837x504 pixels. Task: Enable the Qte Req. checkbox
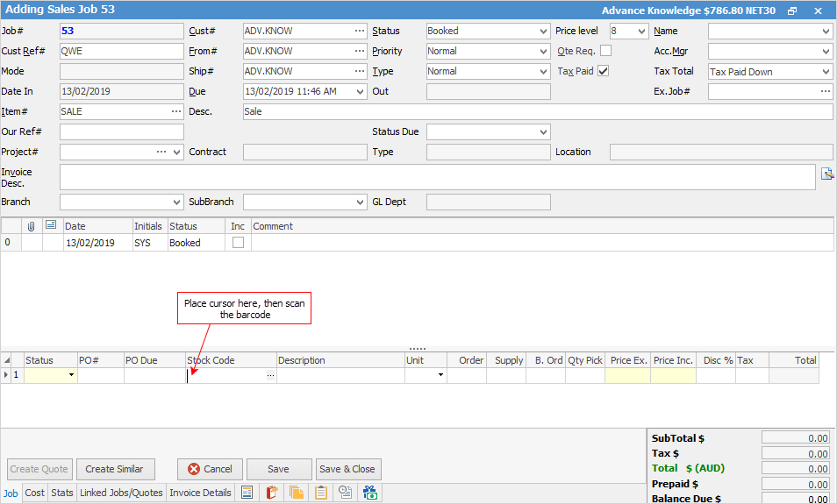click(x=605, y=51)
